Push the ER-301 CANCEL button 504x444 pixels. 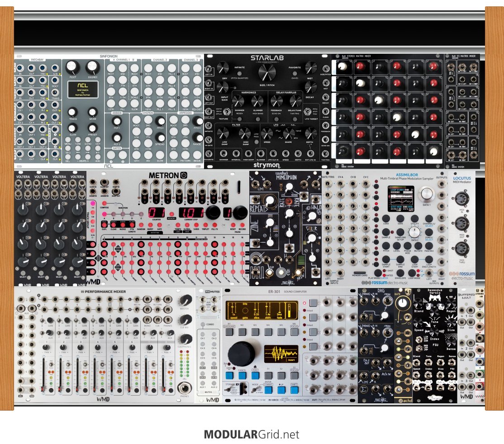[x=242, y=376]
